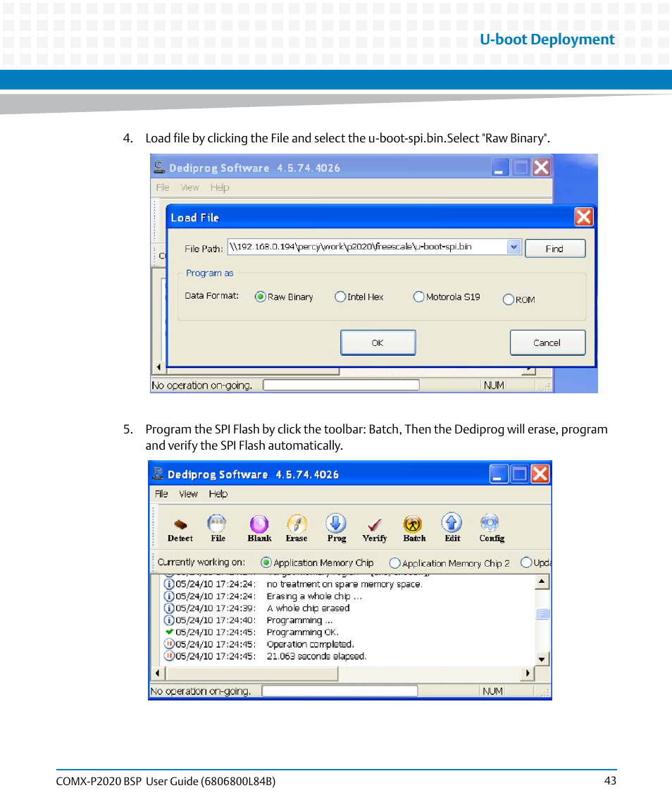
Task: Open the File Path dropdown list
Action: (514, 247)
